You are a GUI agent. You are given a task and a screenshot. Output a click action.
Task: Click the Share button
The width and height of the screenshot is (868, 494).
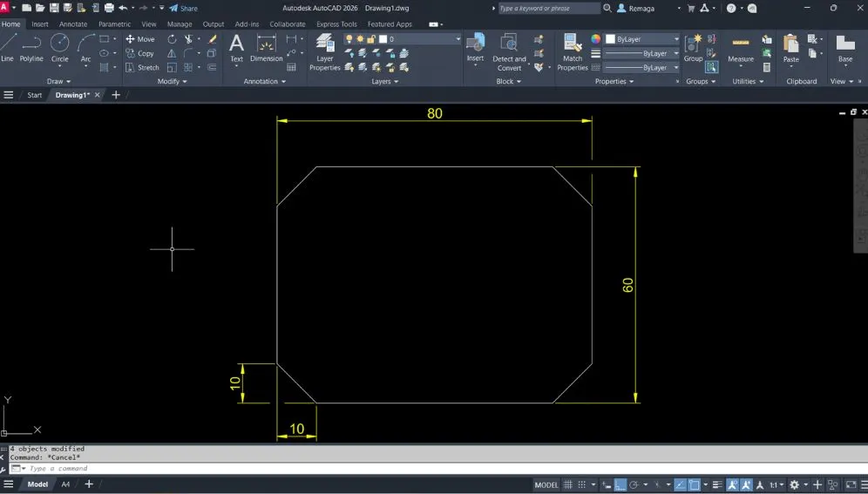pyautogui.click(x=184, y=8)
